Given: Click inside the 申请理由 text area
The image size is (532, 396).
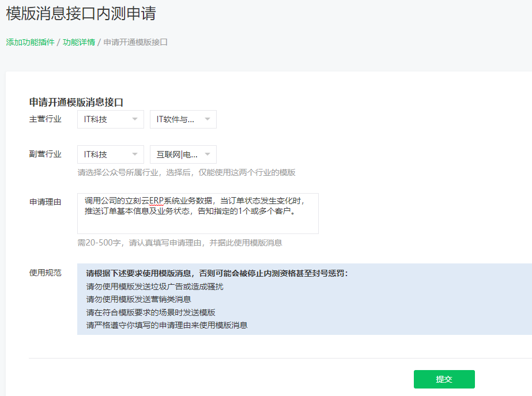Looking at the screenshot, I should point(198,222).
